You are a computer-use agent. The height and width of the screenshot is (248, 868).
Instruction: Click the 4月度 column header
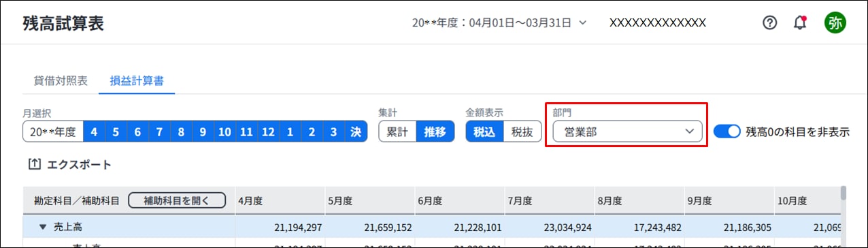(x=280, y=200)
